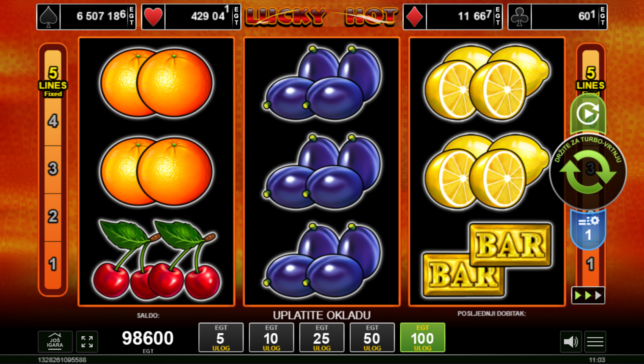Select the 5 ulog bet
Screen dimensions: 644x364
coord(221,338)
